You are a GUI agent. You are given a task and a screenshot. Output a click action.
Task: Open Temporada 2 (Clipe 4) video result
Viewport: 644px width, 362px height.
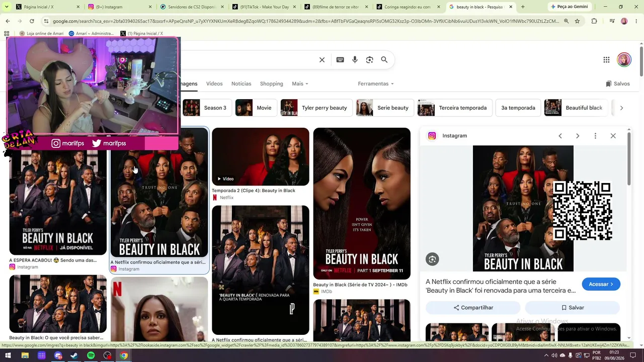point(261,157)
